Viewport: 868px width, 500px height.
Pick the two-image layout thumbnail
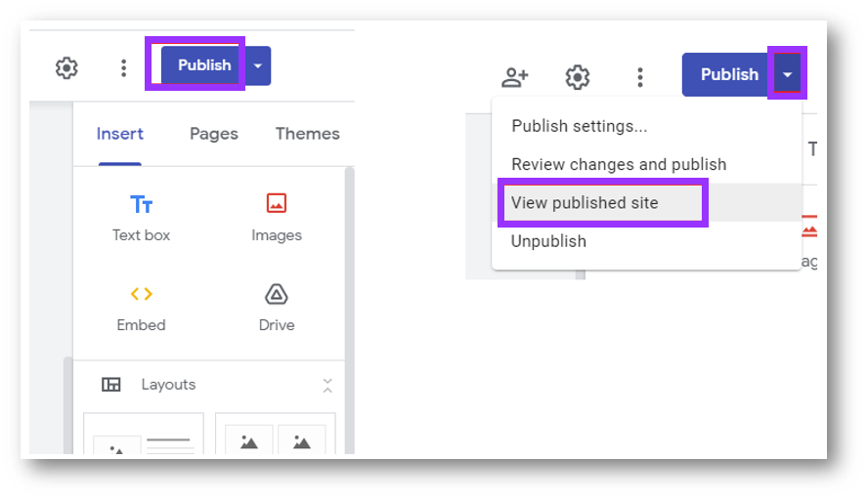(275, 439)
